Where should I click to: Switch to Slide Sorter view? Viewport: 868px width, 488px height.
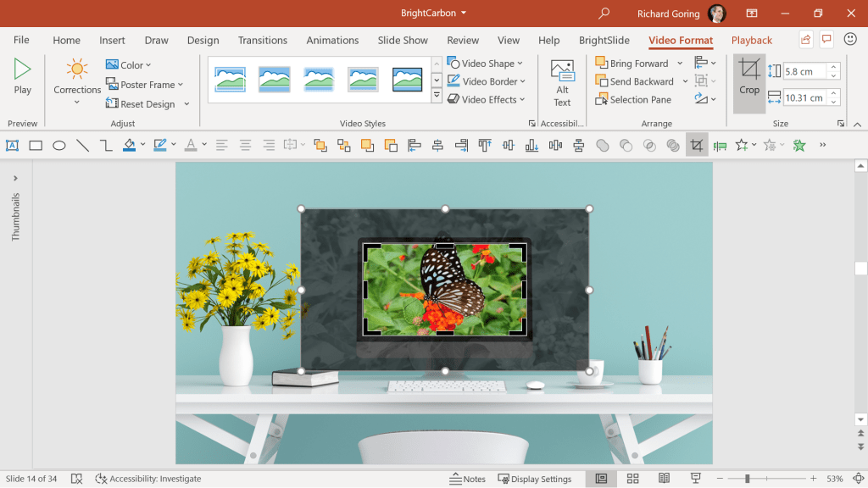pos(632,479)
